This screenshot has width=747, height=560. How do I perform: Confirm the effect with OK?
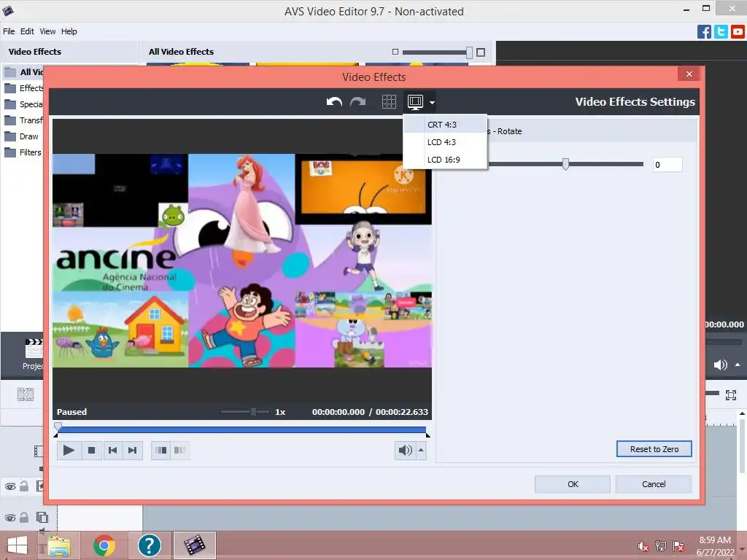tap(573, 484)
